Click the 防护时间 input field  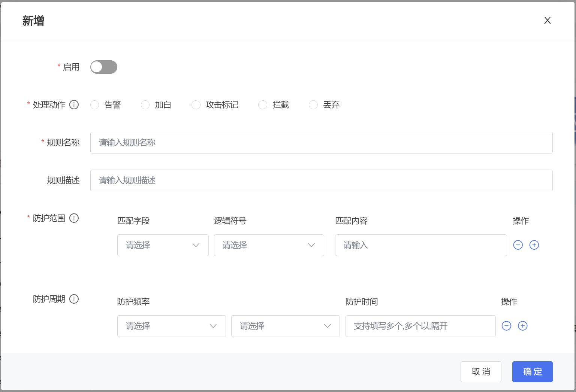coord(420,326)
